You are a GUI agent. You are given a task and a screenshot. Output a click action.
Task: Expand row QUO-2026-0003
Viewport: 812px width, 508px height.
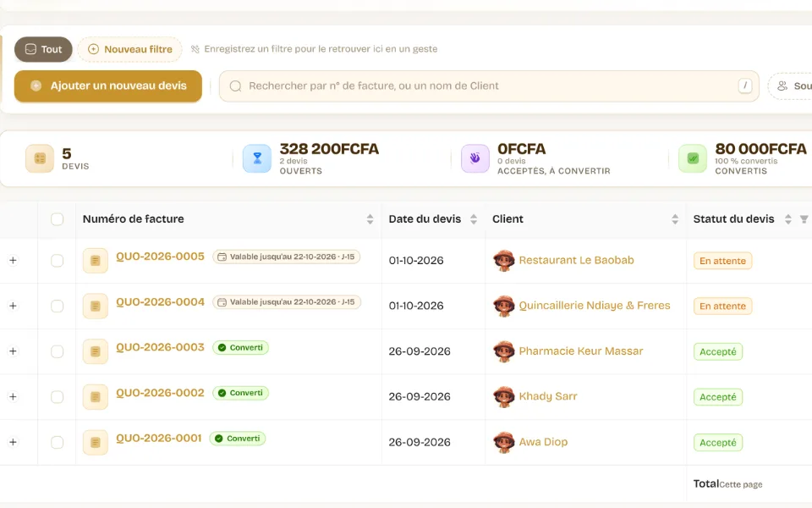[13, 351]
